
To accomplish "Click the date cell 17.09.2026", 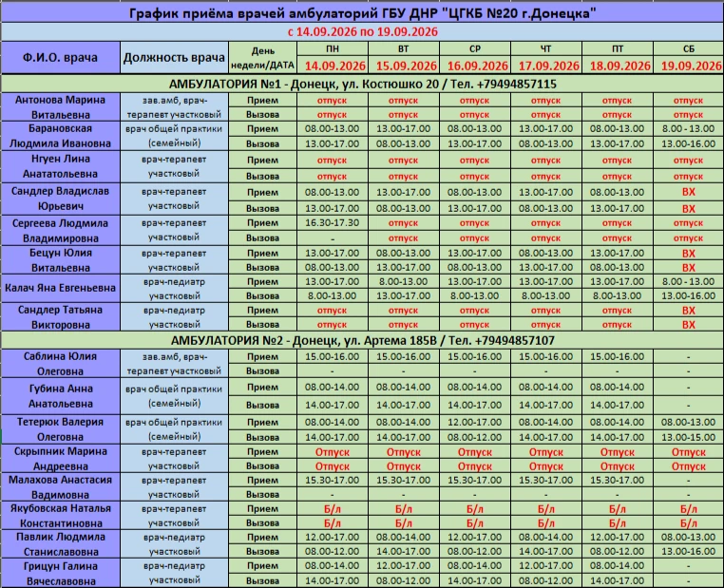I will point(548,66).
